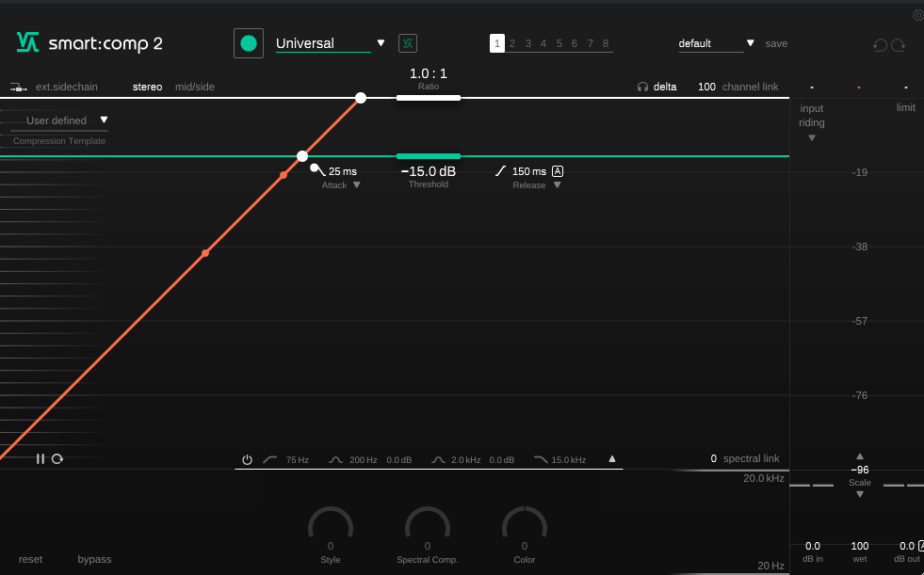This screenshot has height=575, width=924.
Task: Click the 75 Hz high-pass filter icon
Action: point(270,459)
